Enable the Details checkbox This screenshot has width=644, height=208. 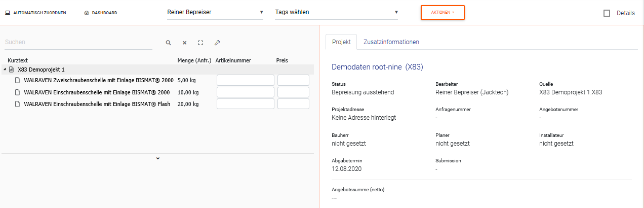click(x=607, y=13)
